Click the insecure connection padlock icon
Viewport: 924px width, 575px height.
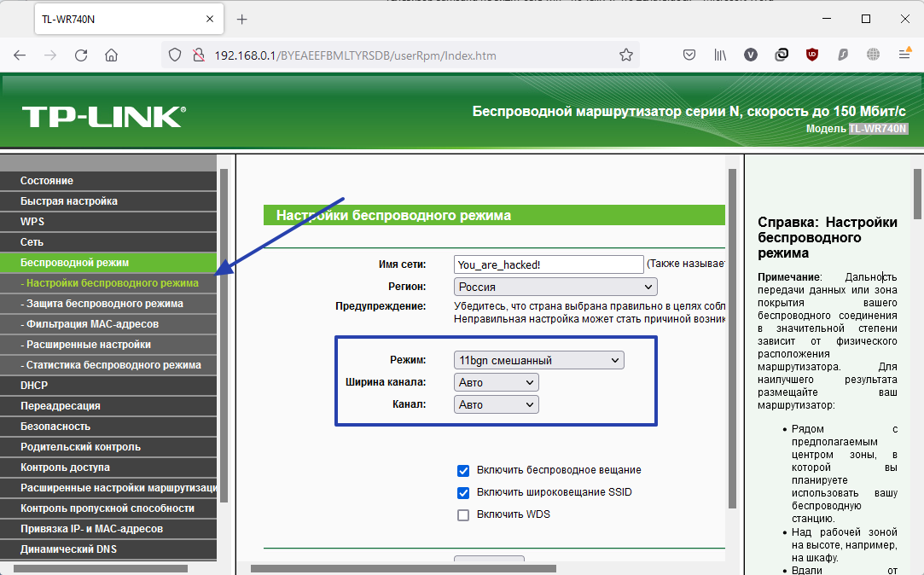[199, 55]
